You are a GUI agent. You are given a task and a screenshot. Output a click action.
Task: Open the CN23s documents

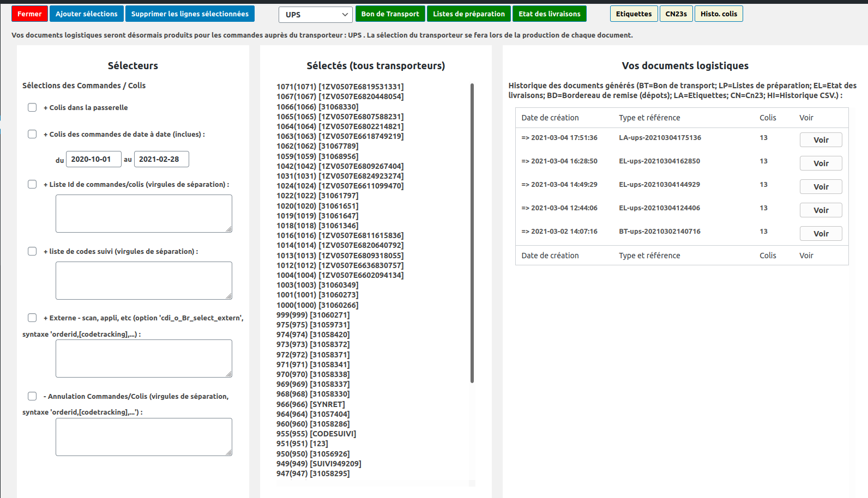676,14
